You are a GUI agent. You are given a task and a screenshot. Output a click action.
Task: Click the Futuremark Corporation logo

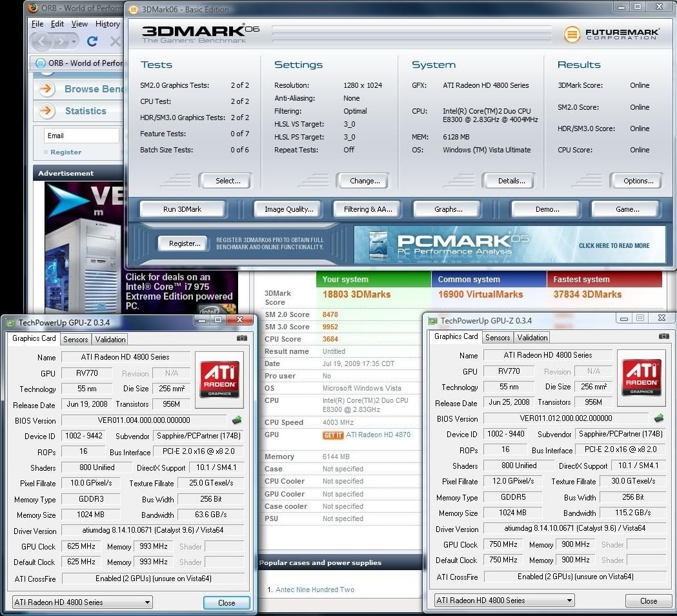point(611,34)
